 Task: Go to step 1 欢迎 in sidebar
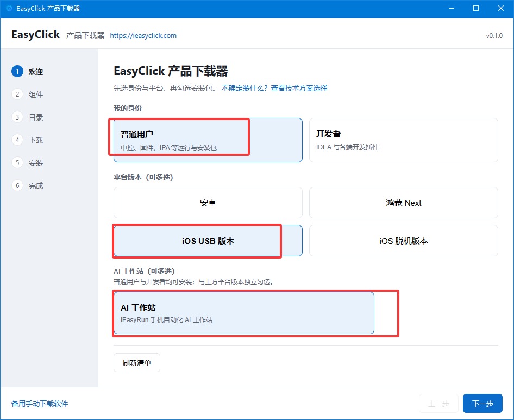[28, 72]
